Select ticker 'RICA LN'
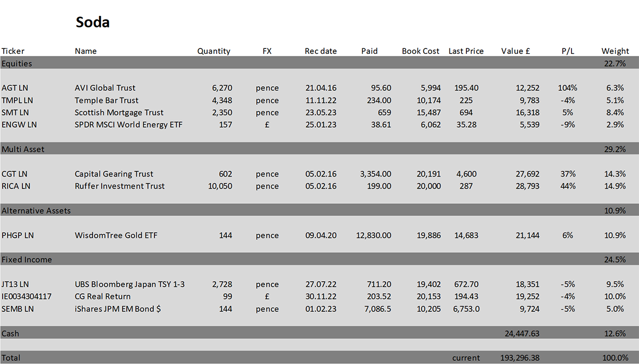This screenshot has height=364, width=639. click(x=16, y=186)
